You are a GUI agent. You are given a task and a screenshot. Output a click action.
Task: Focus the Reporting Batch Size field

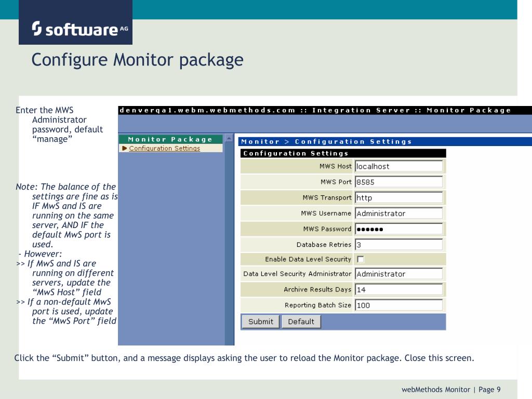(x=398, y=305)
